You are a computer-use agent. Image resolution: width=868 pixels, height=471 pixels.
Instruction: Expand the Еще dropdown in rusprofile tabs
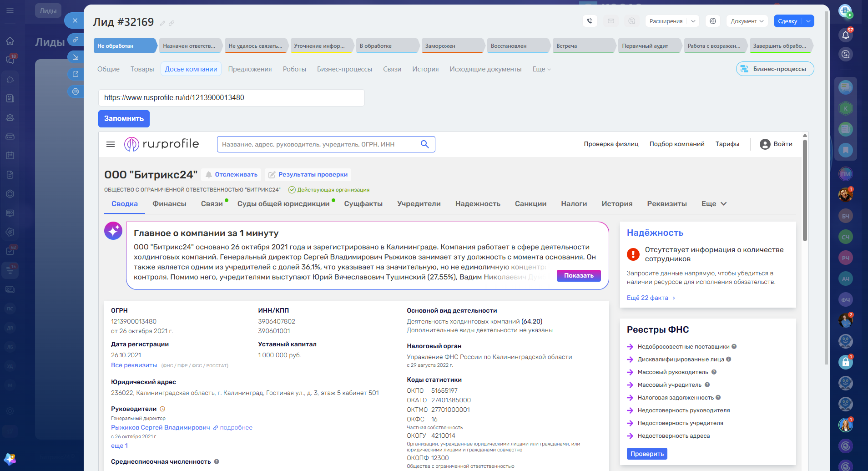pos(714,204)
